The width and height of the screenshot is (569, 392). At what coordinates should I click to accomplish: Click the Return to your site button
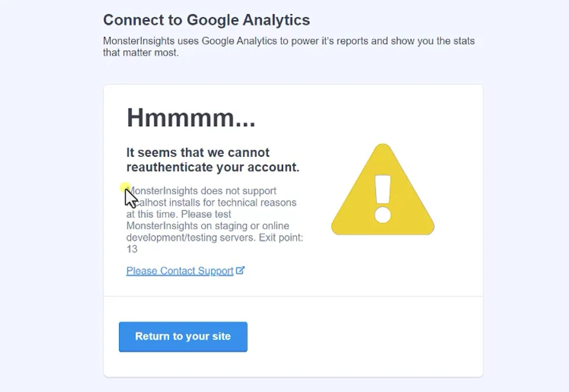pyautogui.click(x=183, y=336)
